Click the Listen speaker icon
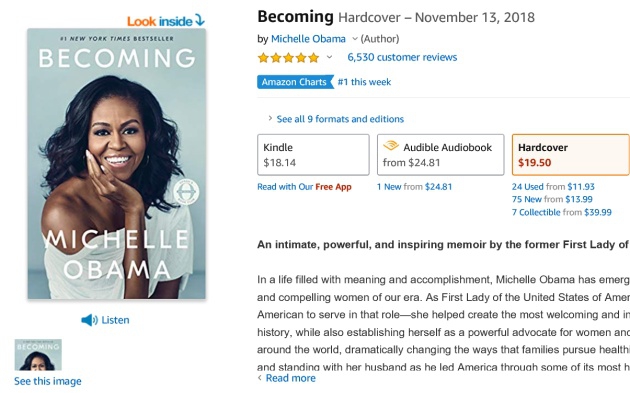 89,320
